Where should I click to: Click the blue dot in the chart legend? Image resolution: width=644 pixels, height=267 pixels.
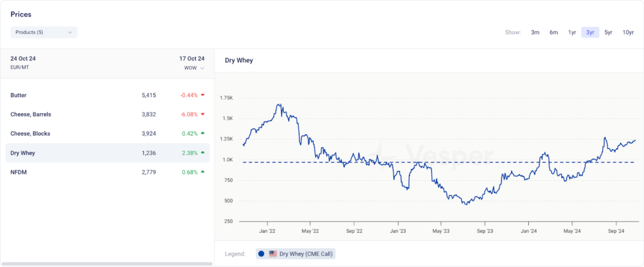pyautogui.click(x=262, y=254)
